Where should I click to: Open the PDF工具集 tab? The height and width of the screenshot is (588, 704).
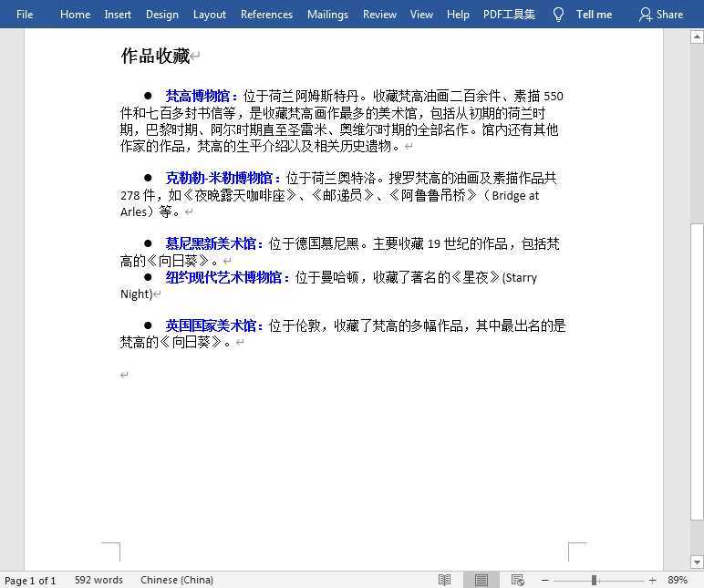pyautogui.click(x=509, y=15)
